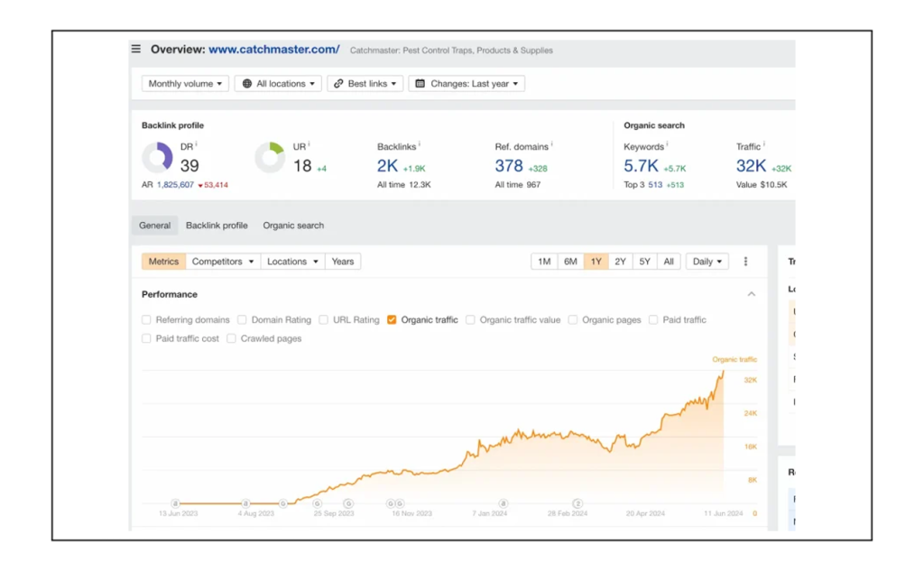The width and height of the screenshot is (924, 571).
Task: Click the timeline marker above 7 Jan 2024
Action: (x=504, y=503)
